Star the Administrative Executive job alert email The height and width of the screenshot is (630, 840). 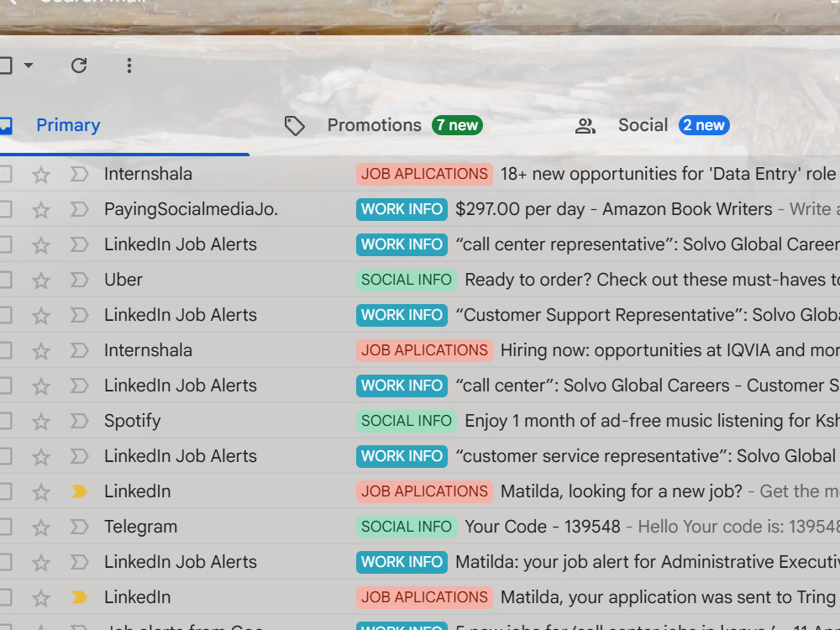(41, 563)
